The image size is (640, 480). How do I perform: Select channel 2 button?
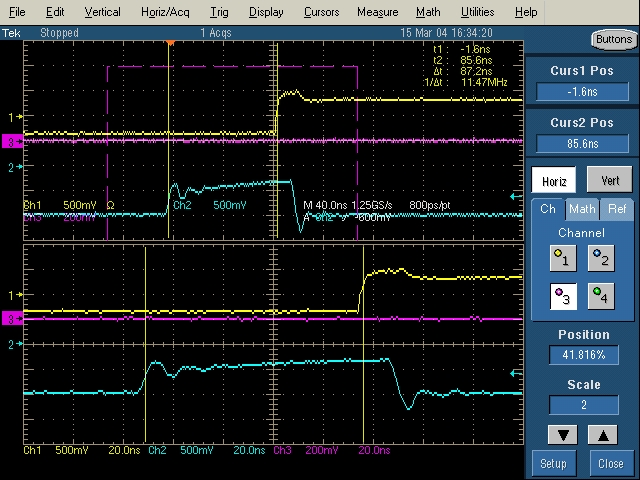coord(601,258)
